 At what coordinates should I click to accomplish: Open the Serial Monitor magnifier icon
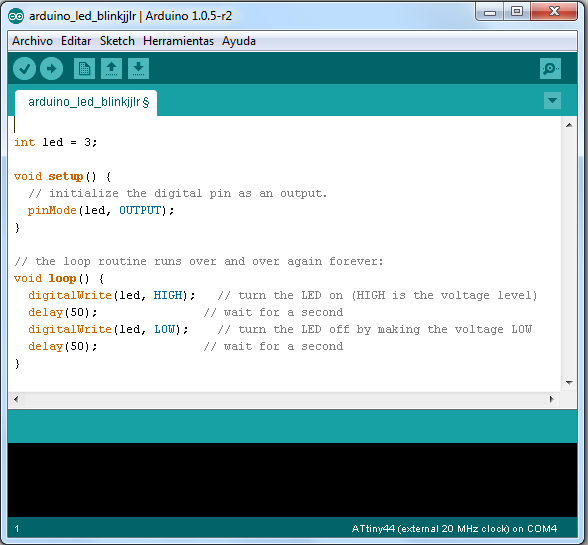pyautogui.click(x=550, y=69)
